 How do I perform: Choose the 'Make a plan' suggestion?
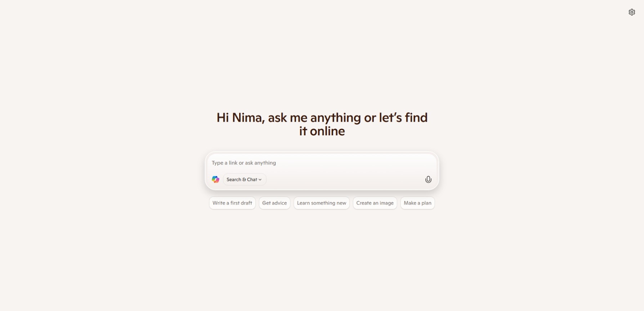pos(417,203)
